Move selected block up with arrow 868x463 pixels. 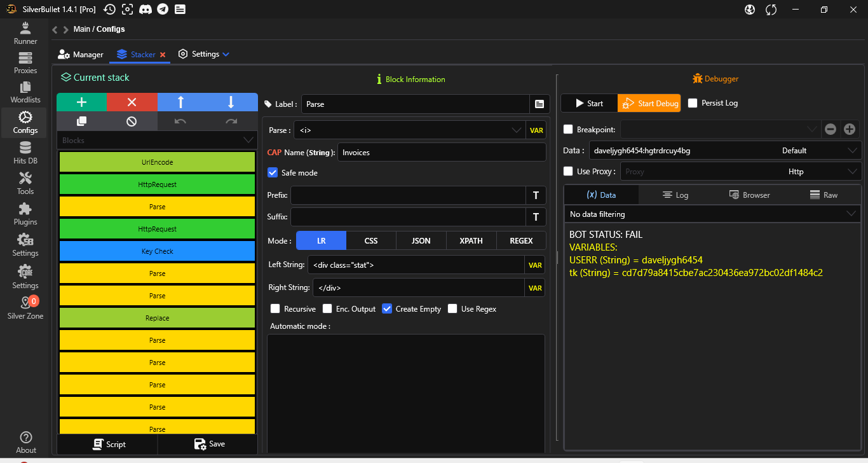point(181,102)
